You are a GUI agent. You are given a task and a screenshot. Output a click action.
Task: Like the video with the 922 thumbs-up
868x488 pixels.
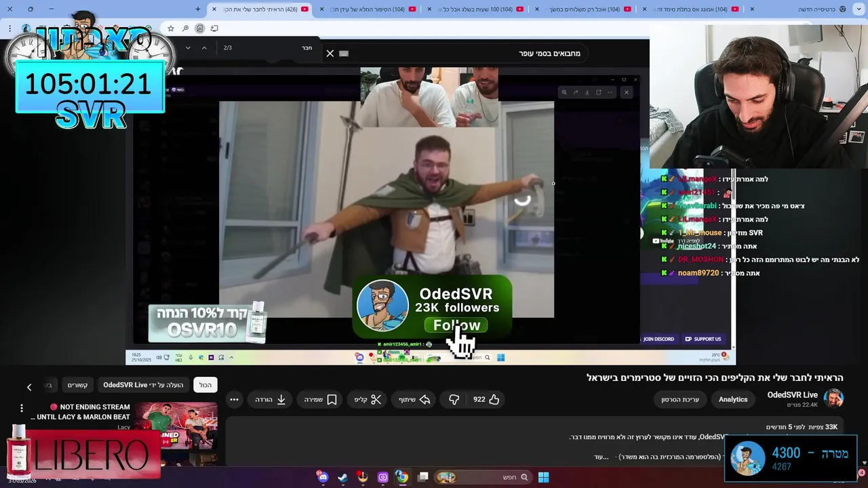pos(486,399)
